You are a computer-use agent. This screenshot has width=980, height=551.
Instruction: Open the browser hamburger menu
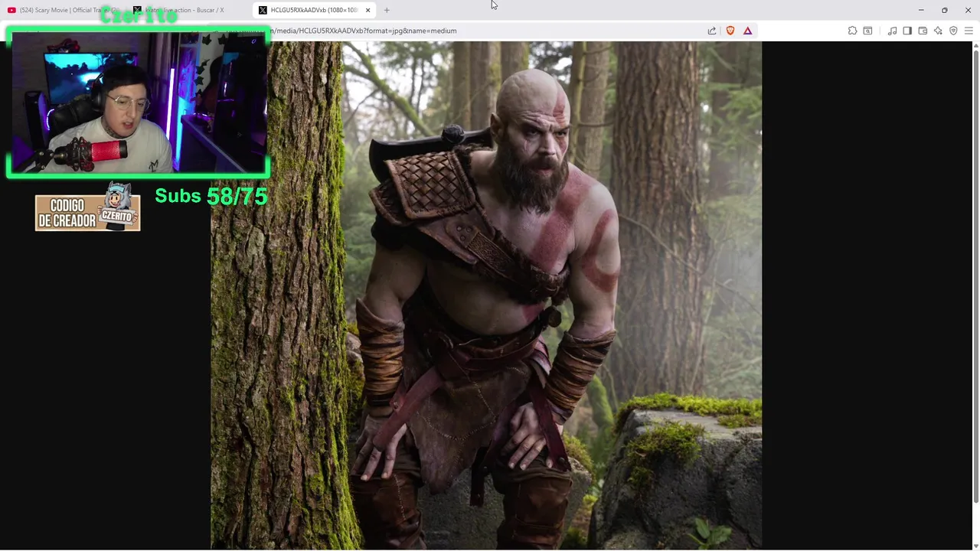point(969,31)
